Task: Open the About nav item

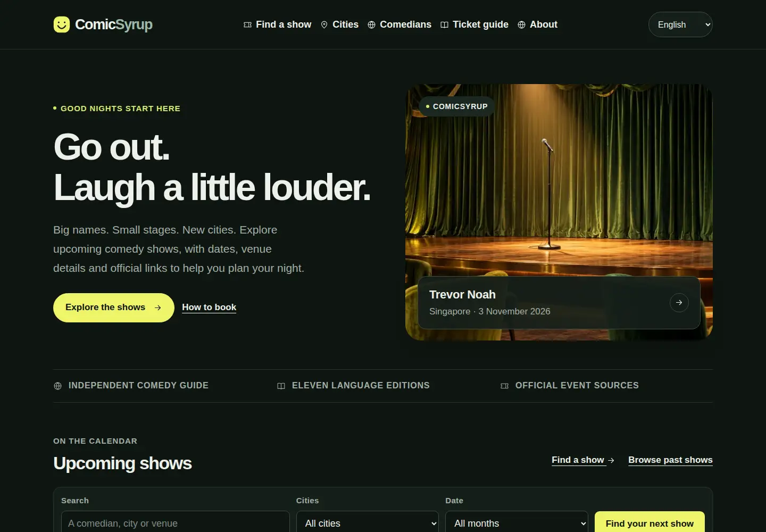Action: (537, 24)
